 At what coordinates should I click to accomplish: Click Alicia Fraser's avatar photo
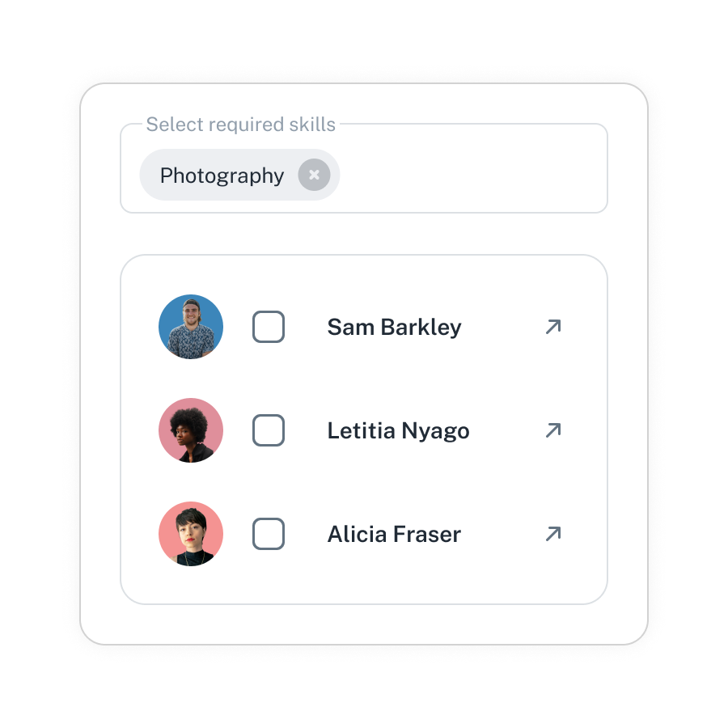(191, 534)
